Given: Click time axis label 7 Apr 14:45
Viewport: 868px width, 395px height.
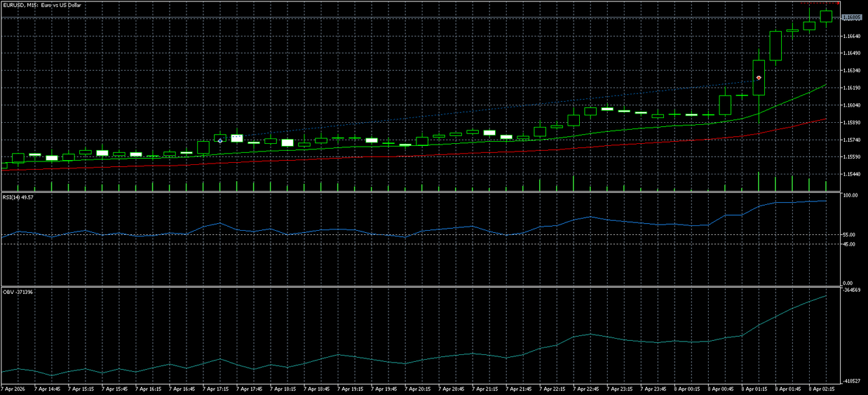Looking at the screenshot, I should (47, 390).
